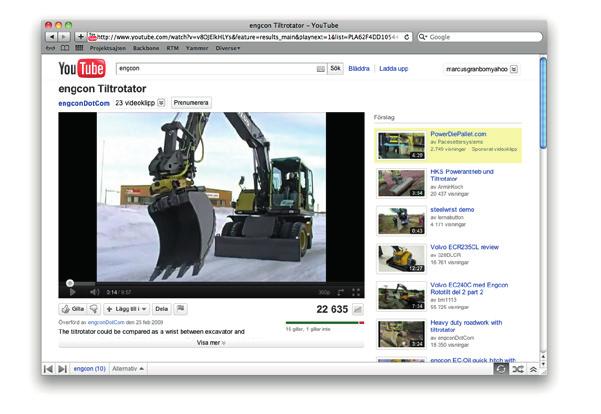Viewport: 601px width, 414px height.
Task: Change video quality with 360p selector
Action: (324, 292)
